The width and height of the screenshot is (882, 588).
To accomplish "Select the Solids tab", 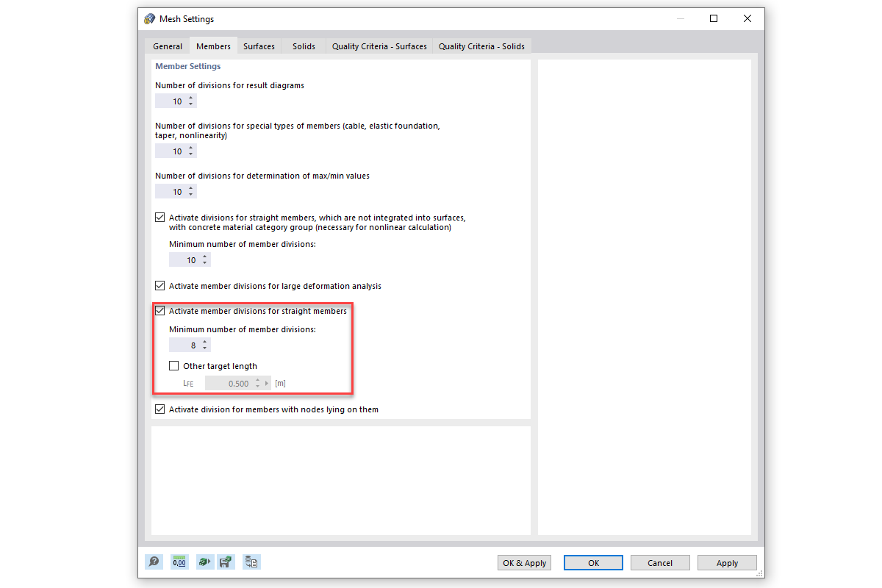I will tap(304, 46).
